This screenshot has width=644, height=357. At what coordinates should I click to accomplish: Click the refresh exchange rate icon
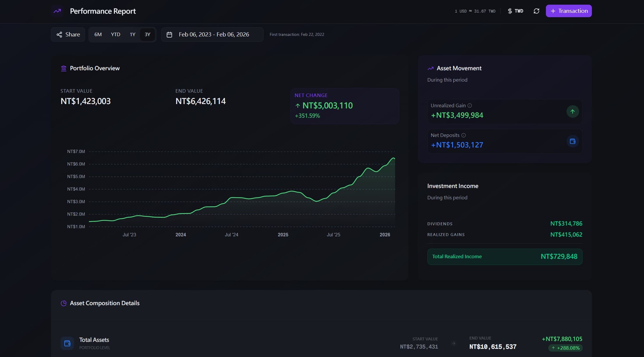[536, 11]
